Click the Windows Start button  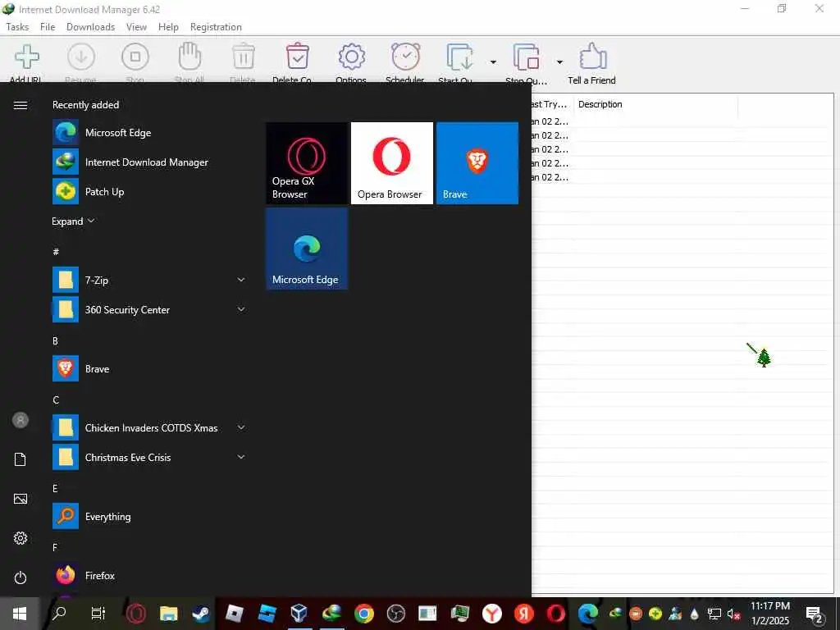tap(20, 614)
